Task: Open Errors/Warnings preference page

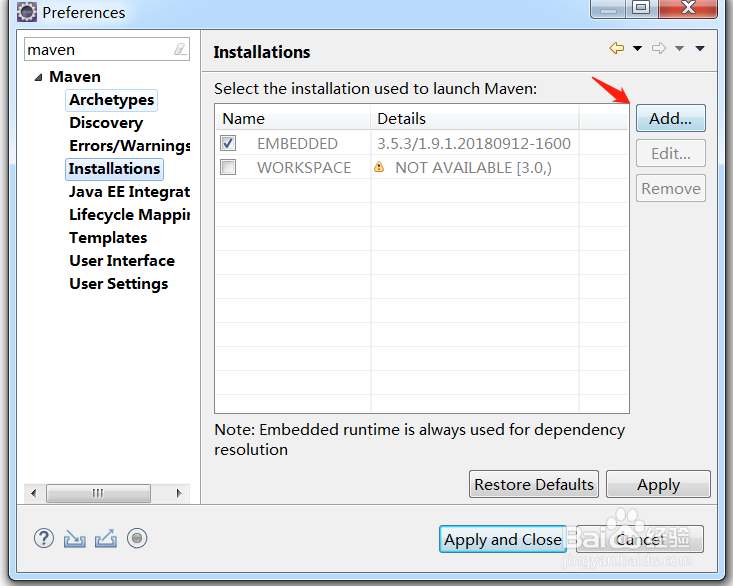Action: pyautogui.click(x=129, y=146)
